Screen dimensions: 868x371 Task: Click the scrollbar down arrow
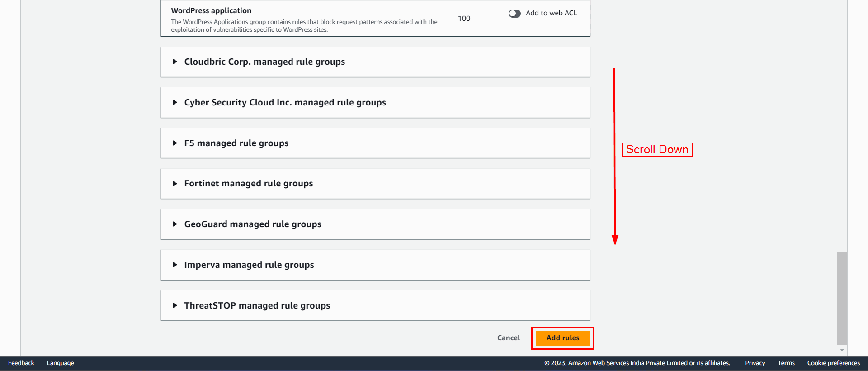(842, 350)
